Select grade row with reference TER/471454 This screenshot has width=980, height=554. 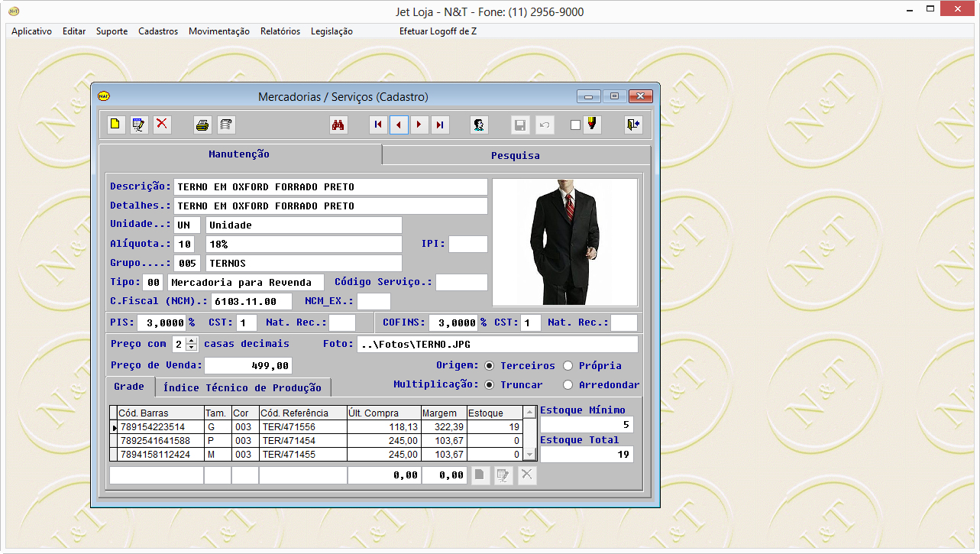[x=316, y=442]
